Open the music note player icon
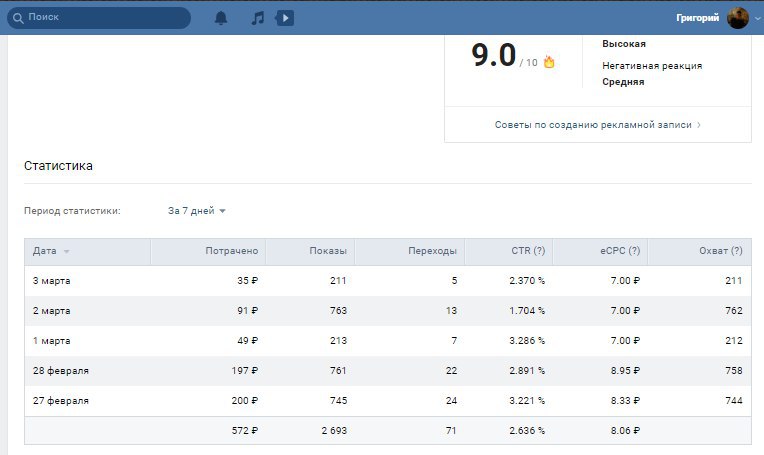 point(257,18)
